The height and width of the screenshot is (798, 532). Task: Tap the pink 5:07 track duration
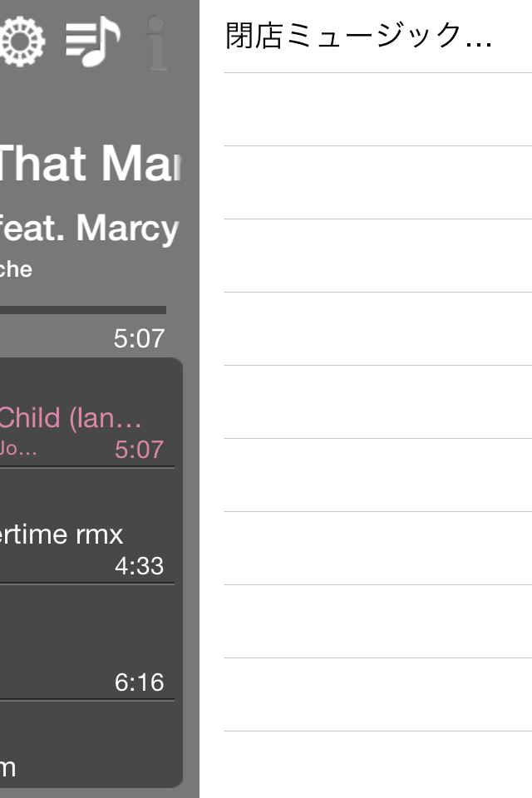click(x=139, y=450)
